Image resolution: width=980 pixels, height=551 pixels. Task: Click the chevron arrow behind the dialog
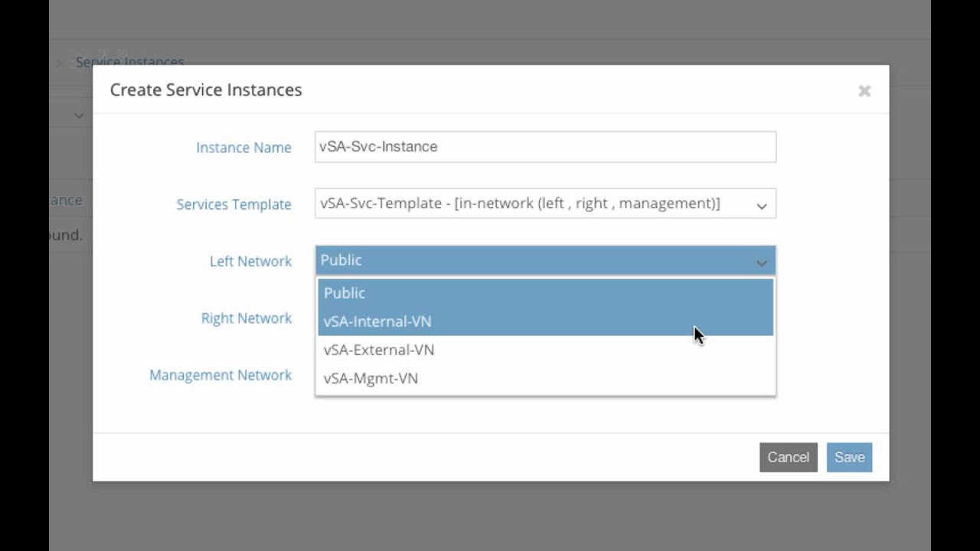point(79,116)
